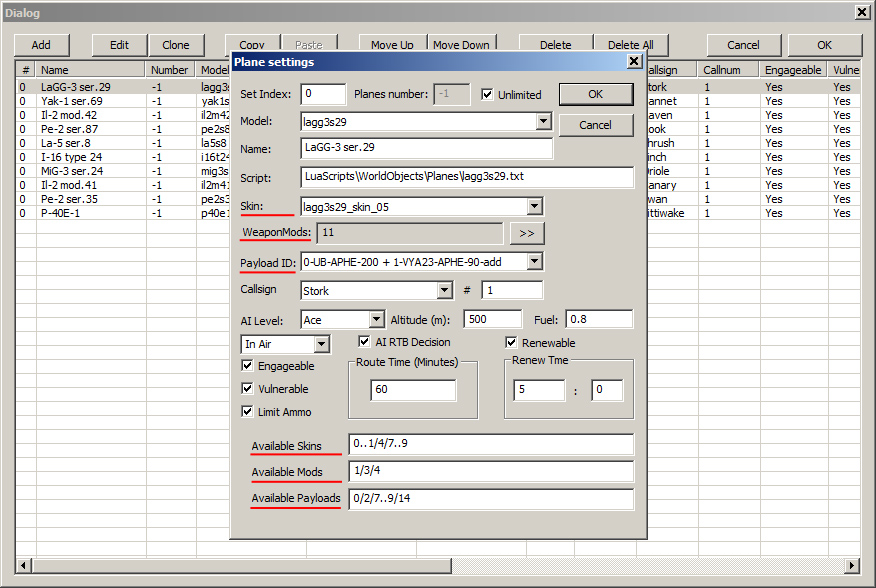Click Cancel in the main Dialog window
The height and width of the screenshot is (588, 876).
[x=744, y=45]
